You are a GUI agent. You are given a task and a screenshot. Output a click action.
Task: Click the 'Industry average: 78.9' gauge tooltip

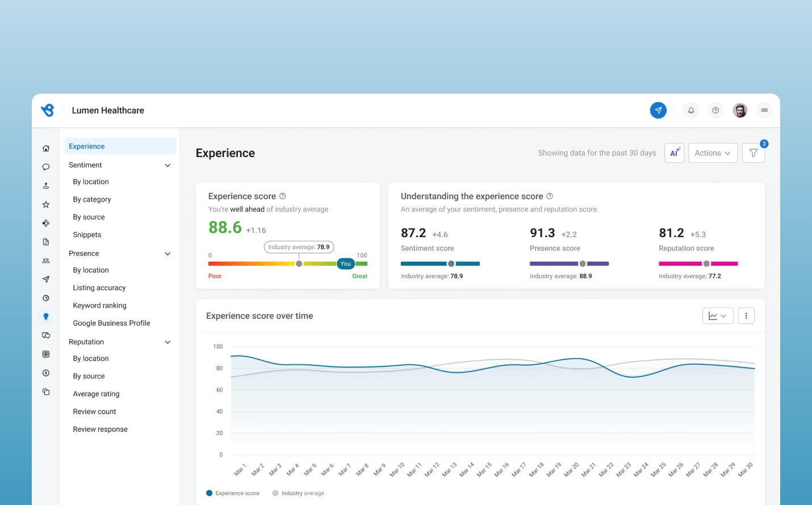click(x=299, y=247)
